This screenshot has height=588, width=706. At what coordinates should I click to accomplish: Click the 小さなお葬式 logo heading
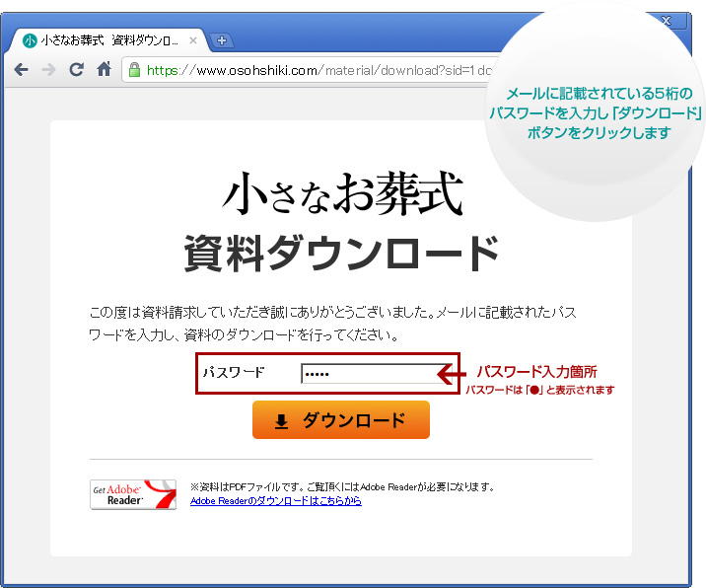(x=342, y=194)
